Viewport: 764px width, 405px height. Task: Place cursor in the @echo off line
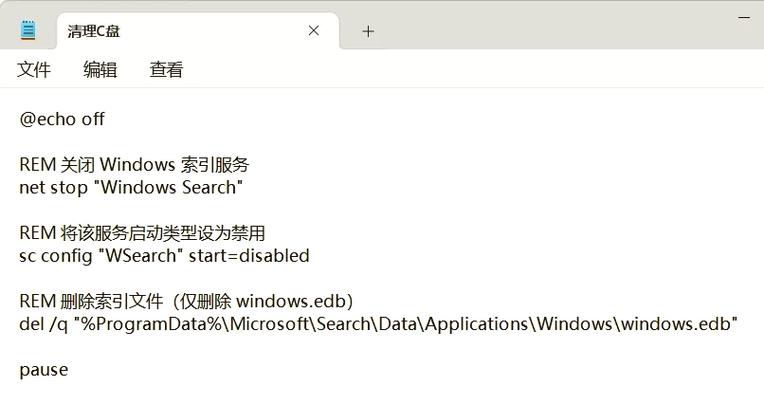pyautogui.click(x=62, y=119)
